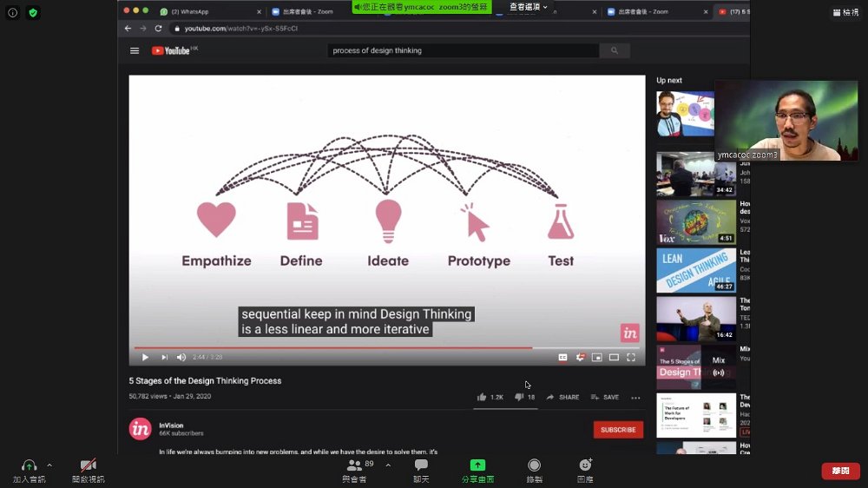This screenshot has width=868, height=488.
Task: Reload the browser page
Action: pyautogui.click(x=158, y=29)
